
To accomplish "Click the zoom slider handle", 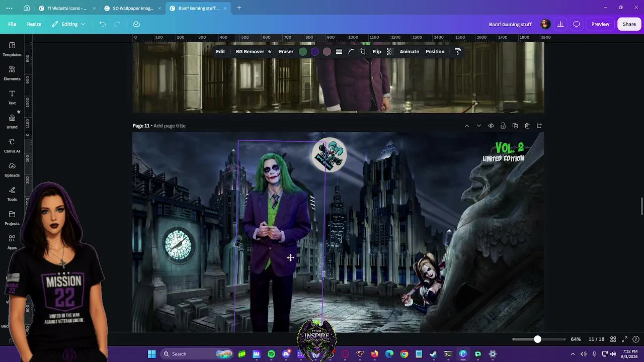I will pyautogui.click(x=537, y=339).
